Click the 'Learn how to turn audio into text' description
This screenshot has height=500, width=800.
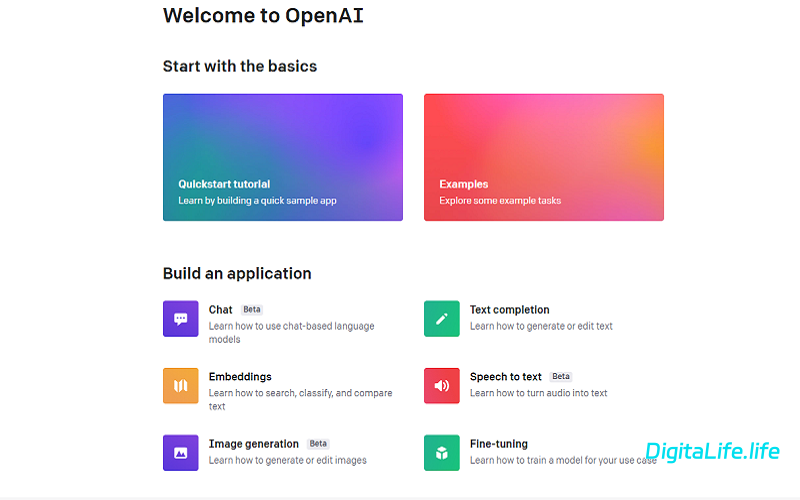[x=538, y=393]
